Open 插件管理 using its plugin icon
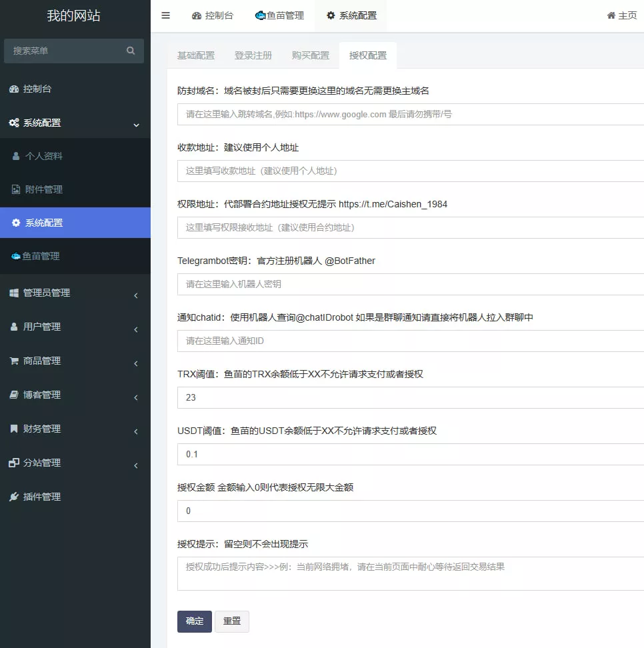 pos(15,496)
